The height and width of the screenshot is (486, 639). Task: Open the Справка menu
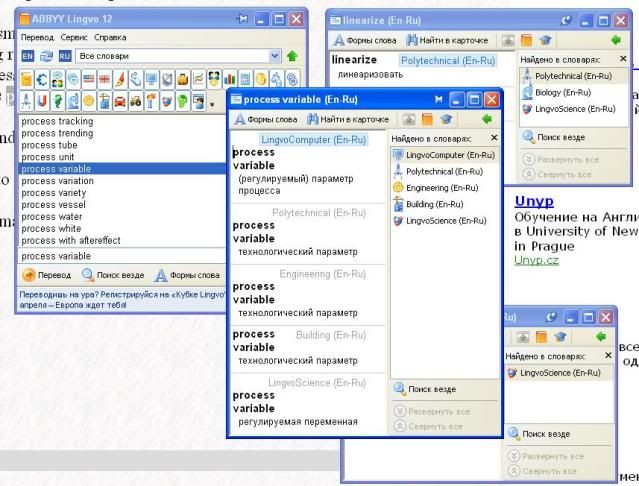[110, 37]
